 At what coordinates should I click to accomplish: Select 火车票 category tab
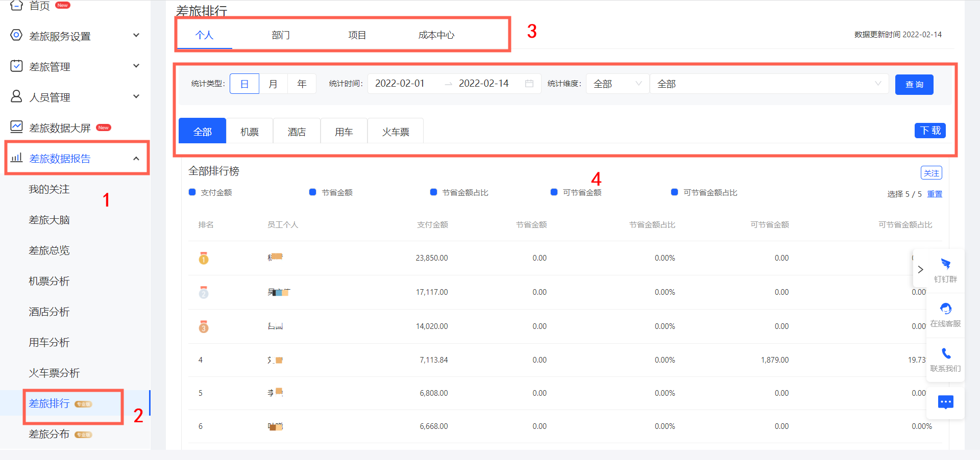coord(396,131)
